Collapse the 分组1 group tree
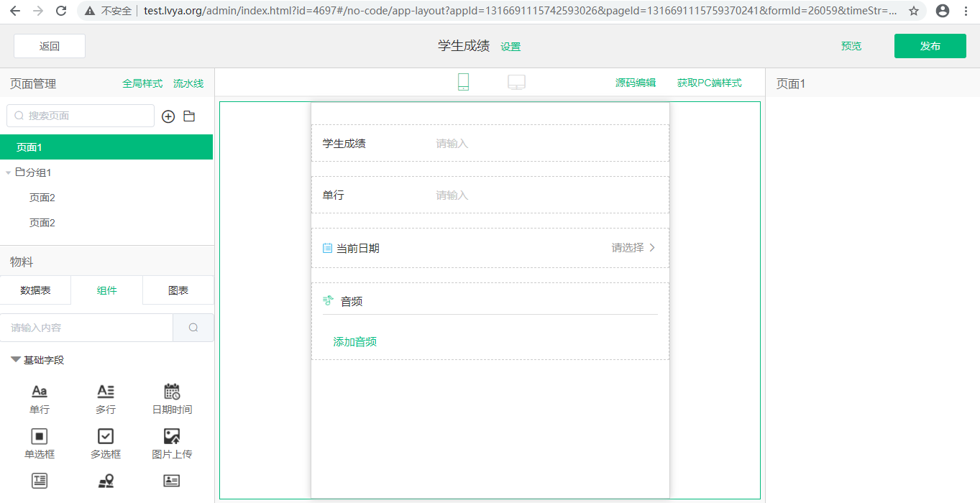The image size is (980, 503). 9,172
